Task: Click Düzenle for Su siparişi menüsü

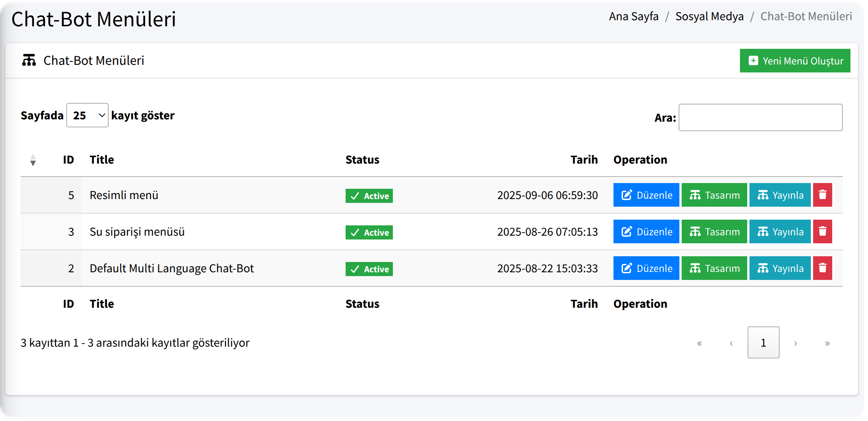Action: (x=646, y=231)
